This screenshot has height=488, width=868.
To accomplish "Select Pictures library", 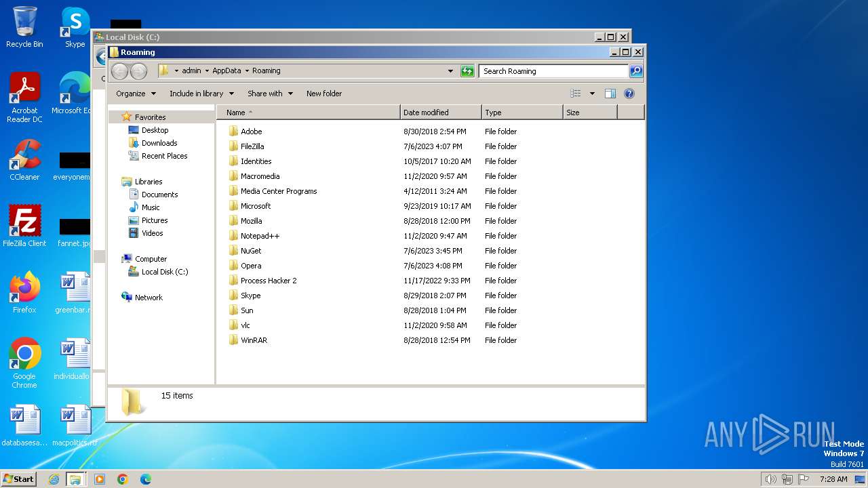I will pyautogui.click(x=155, y=220).
